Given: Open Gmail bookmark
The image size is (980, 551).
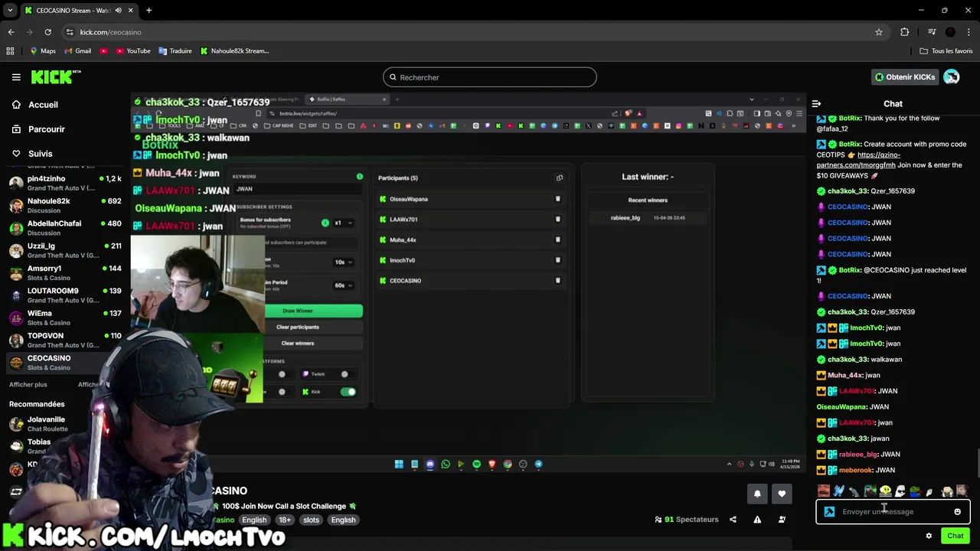Looking at the screenshot, I should (77, 51).
